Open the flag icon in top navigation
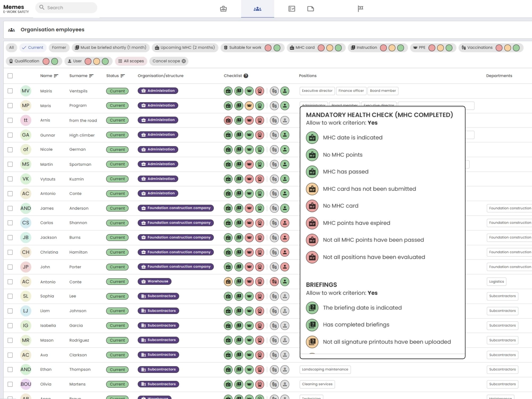The width and height of the screenshot is (532, 399). (x=360, y=9)
